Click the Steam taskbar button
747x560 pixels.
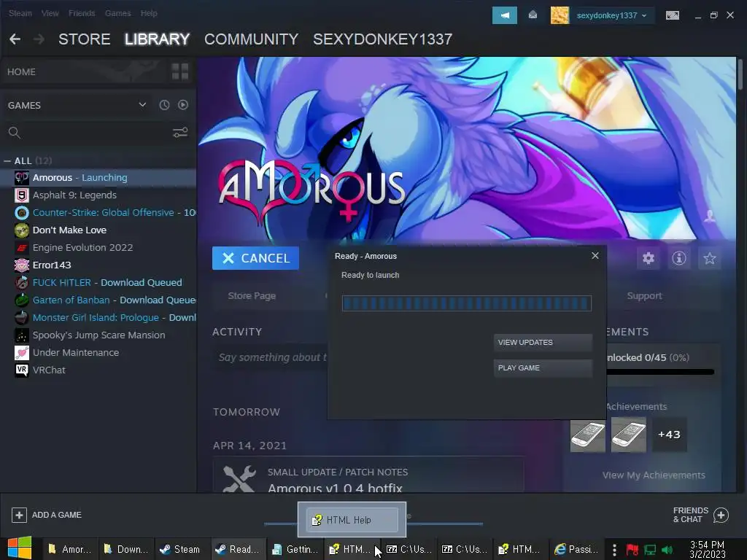point(181,549)
